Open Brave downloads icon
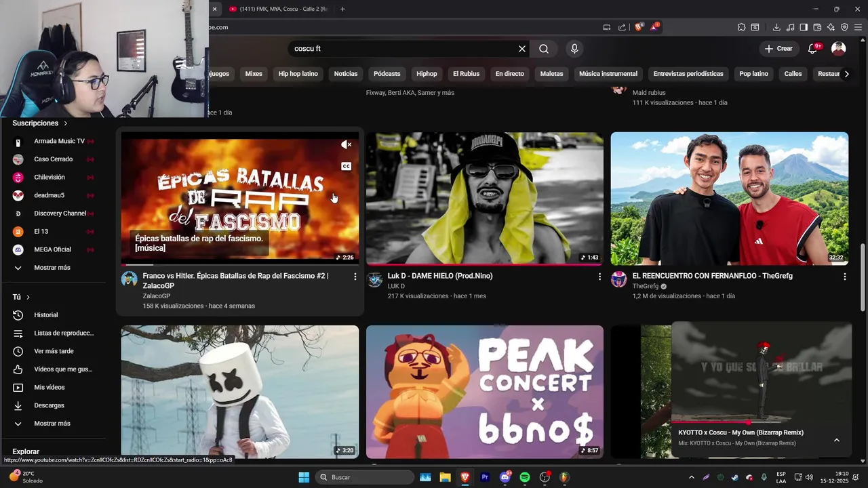 click(x=776, y=27)
